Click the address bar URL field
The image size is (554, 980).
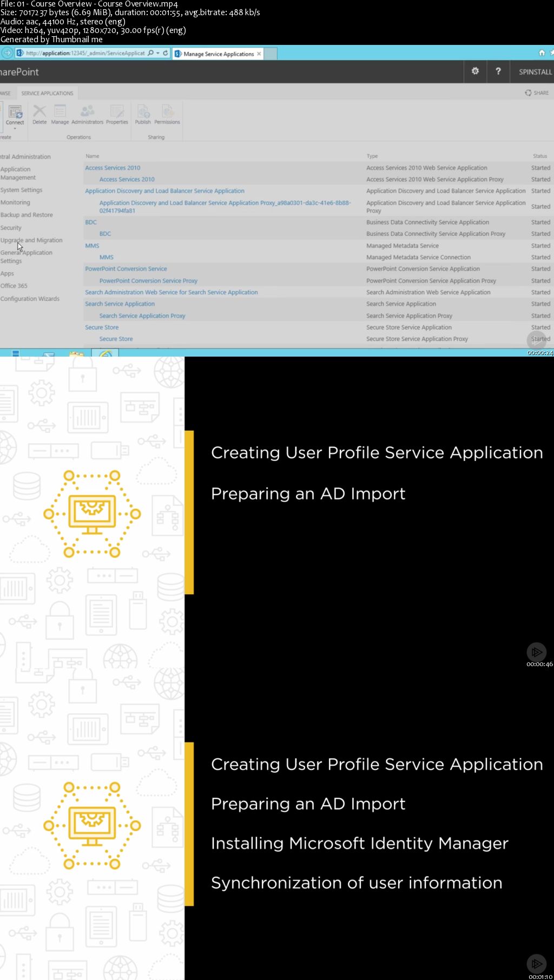85,53
